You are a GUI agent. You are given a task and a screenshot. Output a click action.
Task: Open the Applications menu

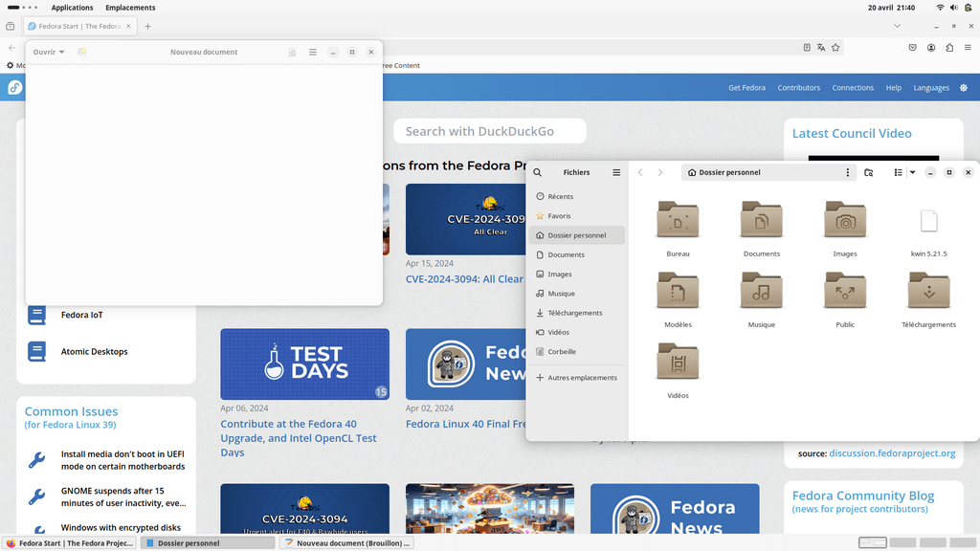point(72,8)
